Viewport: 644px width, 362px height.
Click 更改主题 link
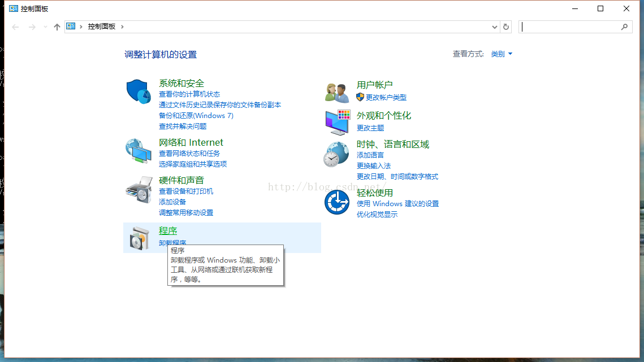[370, 128]
